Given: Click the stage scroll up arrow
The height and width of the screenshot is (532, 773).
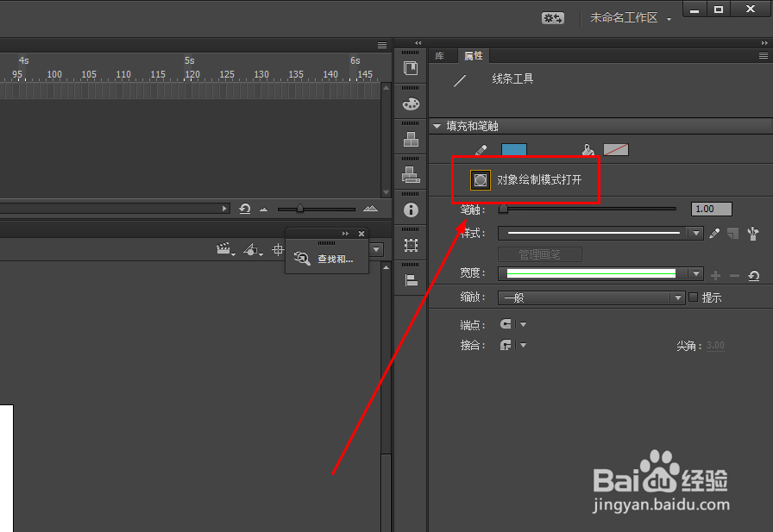Looking at the screenshot, I should click(x=386, y=267).
